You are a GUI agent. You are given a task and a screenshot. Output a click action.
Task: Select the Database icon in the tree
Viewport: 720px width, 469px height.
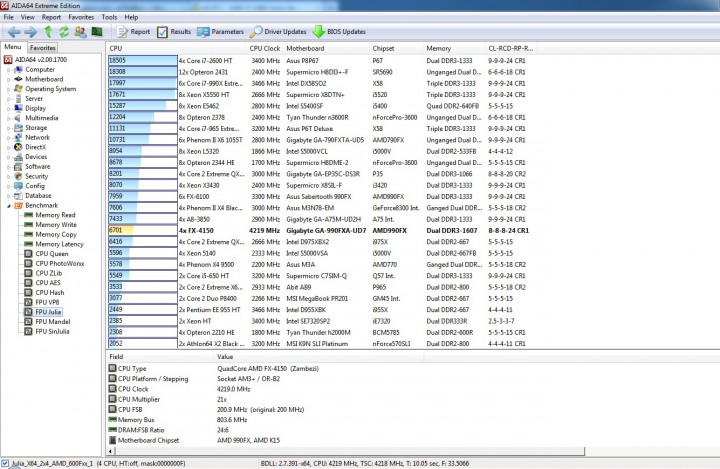pyautogui.click(x=18, y=196)
